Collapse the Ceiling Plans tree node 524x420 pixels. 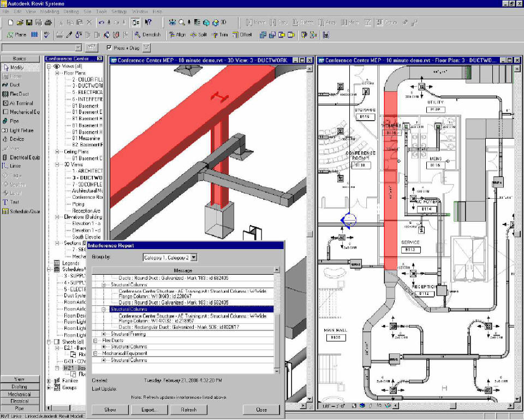[57, 152]
